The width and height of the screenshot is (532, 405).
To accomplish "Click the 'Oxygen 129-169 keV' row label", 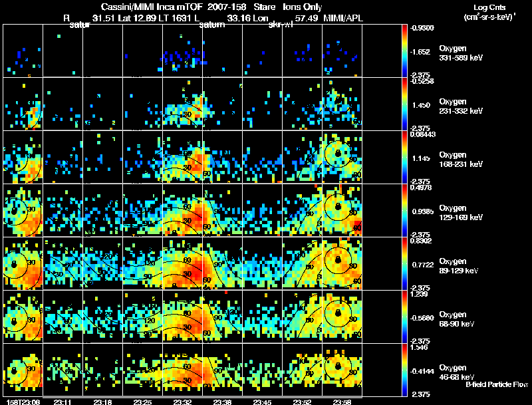I will coord(461,213).
